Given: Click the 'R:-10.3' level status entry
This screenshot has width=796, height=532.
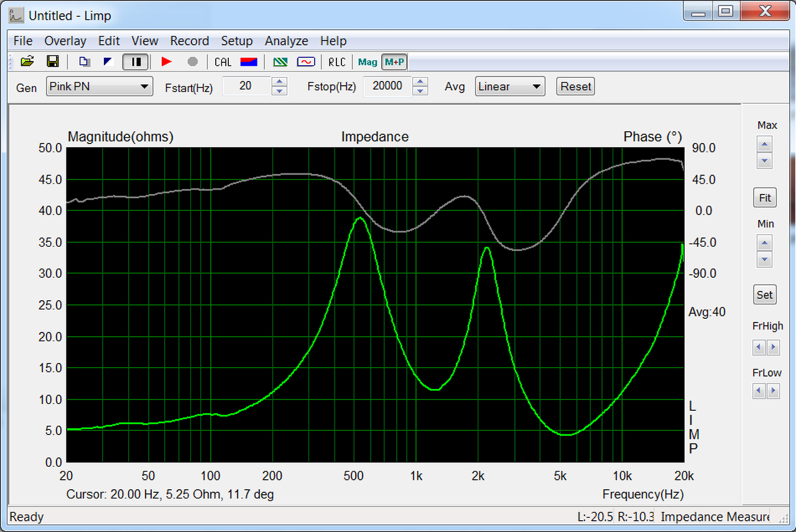Looking at the screenshot, I should point(635,517).
